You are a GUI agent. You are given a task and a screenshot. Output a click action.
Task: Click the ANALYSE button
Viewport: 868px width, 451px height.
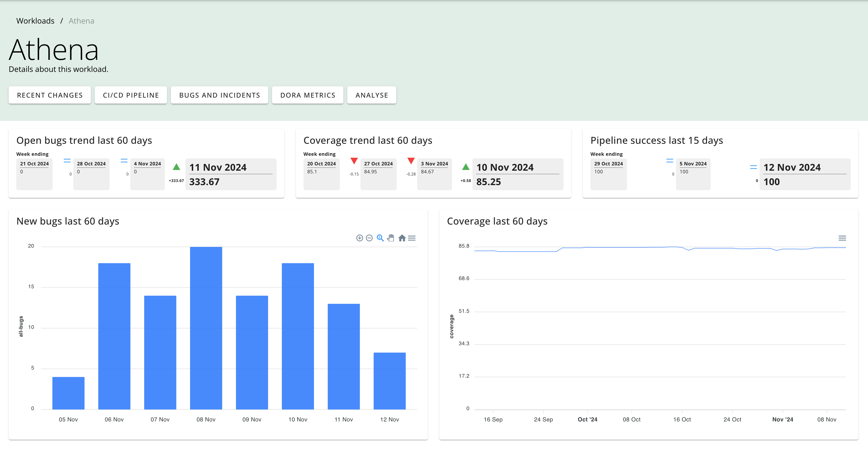click(372, 95)
